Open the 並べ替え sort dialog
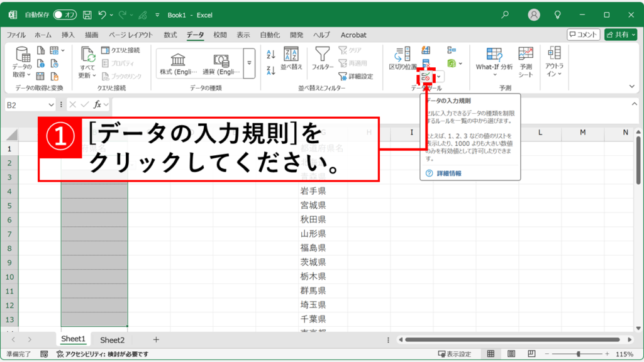 (291, 58)
